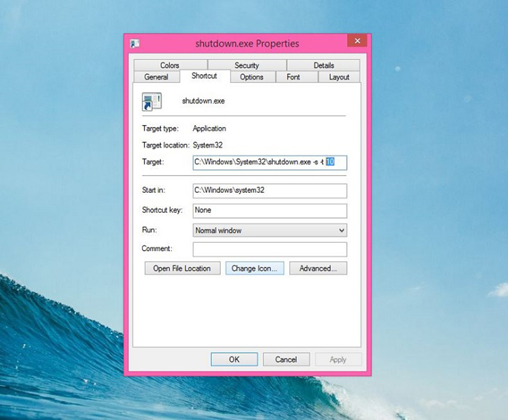The width and height of the screenshot is (508, 420).
Task: Confirm changes with the OK button
Action: point(234,359)
